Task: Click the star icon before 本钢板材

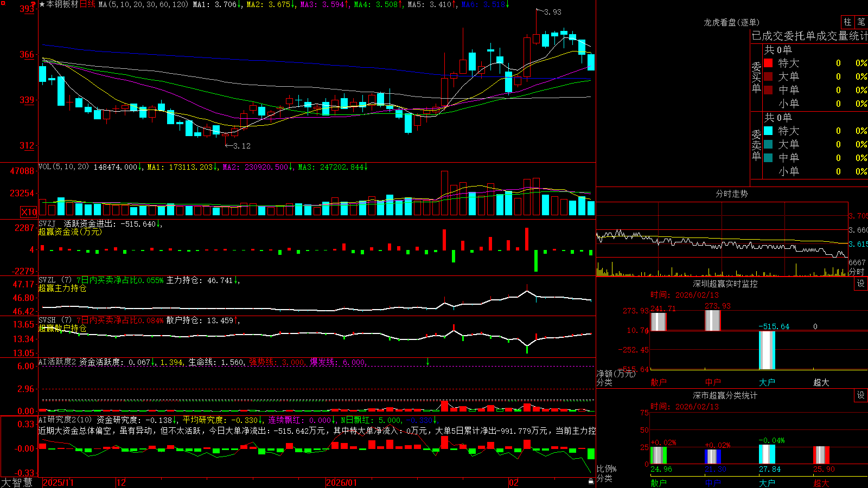Action: point(42,4)
